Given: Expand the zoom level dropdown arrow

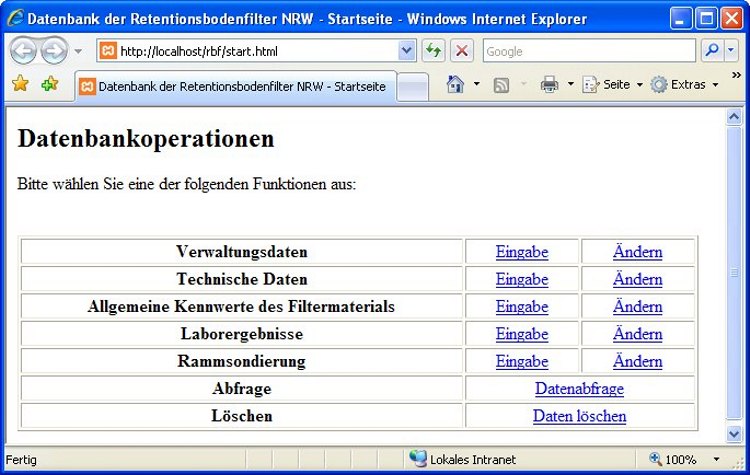Looking at the screenshot, I should coord(716,460).
